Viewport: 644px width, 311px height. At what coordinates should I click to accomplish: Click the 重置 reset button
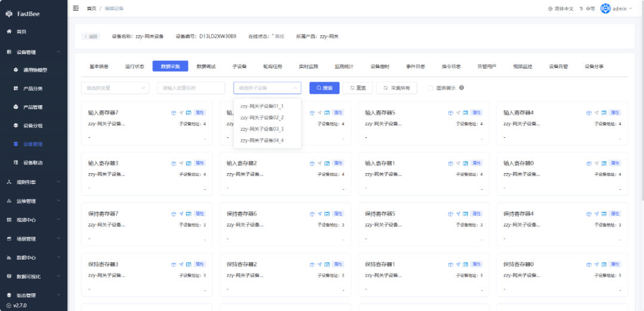(x=358, y=88)
